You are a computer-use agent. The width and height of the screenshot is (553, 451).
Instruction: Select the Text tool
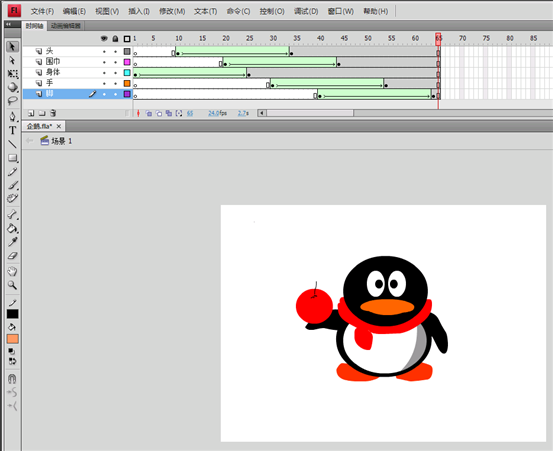click(12, 130)
